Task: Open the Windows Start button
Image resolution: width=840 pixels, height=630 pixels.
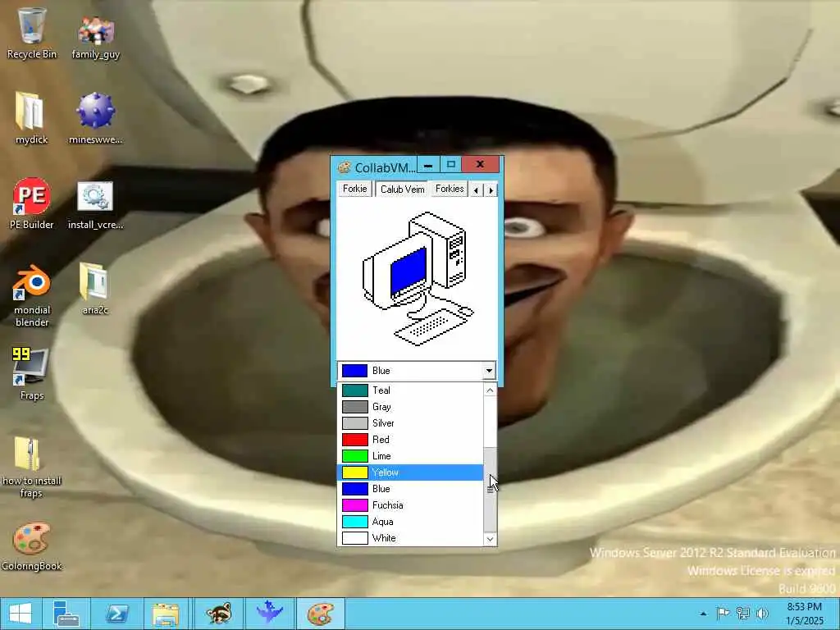Action: point(21,614)
